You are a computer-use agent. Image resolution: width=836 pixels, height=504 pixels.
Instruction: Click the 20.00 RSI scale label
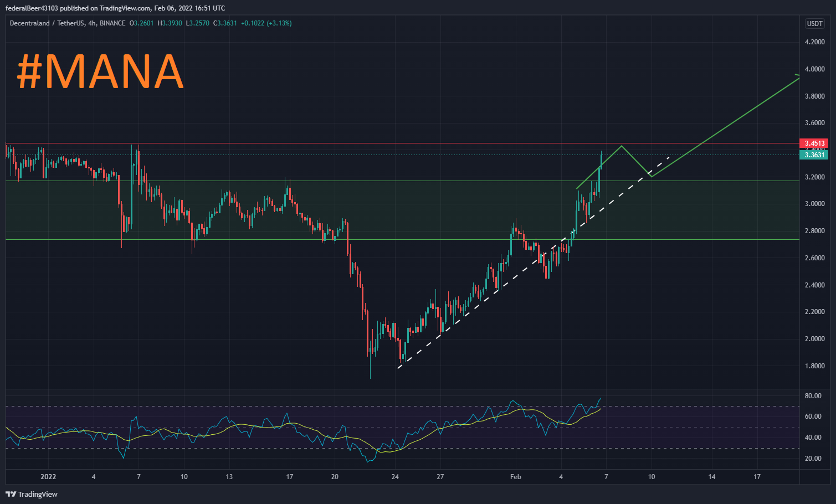[813, 459]
